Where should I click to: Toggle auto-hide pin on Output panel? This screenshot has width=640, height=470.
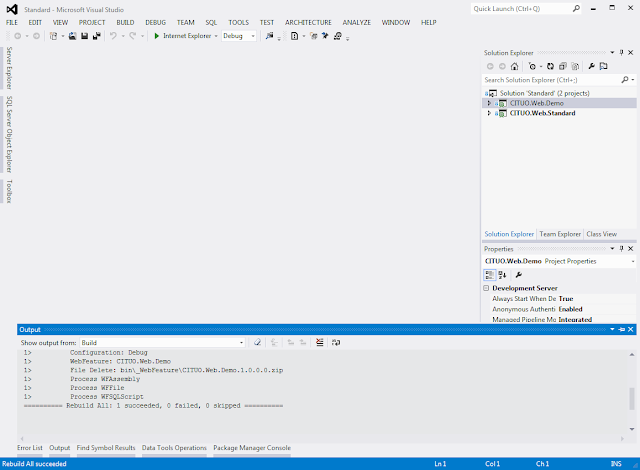pos(622,329)
